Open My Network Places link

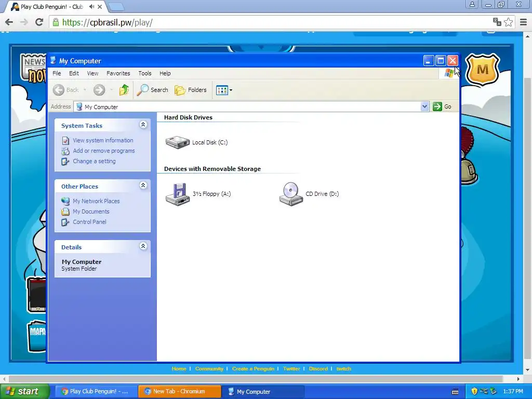(96, 201)
